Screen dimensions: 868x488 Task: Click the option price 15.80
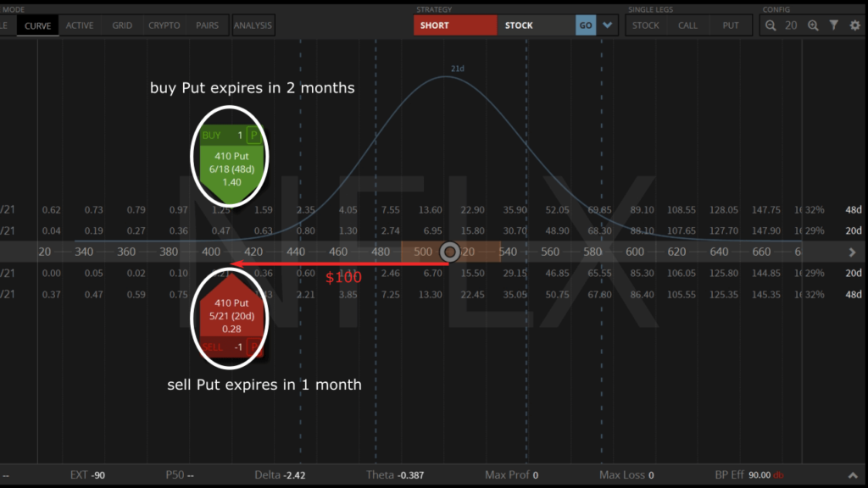(x=472, y=230)
